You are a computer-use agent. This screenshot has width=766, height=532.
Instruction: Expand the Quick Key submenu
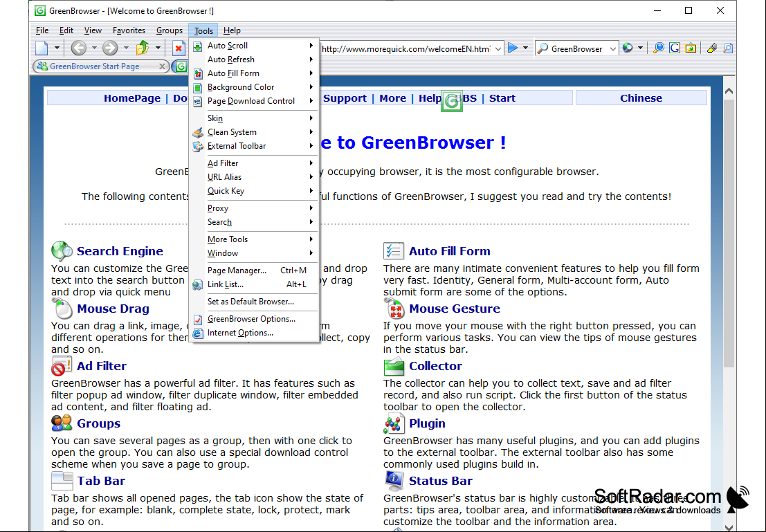254,191
